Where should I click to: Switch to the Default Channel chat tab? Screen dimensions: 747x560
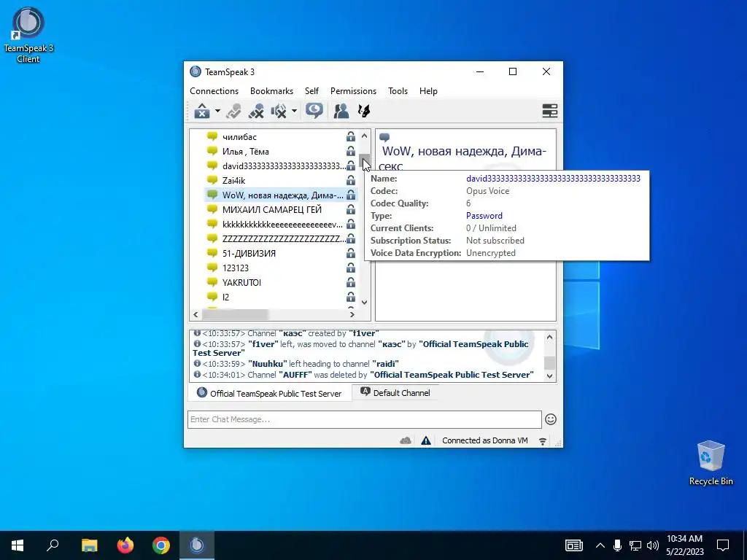click(x=395, y=393)
